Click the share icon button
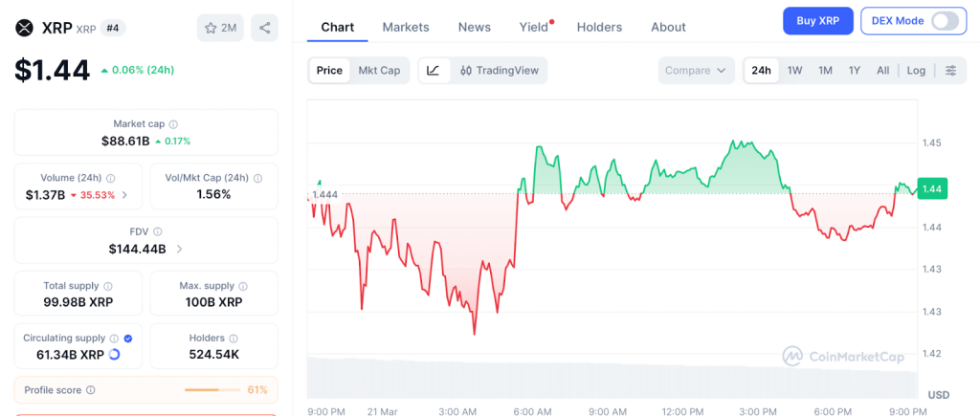Screen dimensions: 980x416 264,28
